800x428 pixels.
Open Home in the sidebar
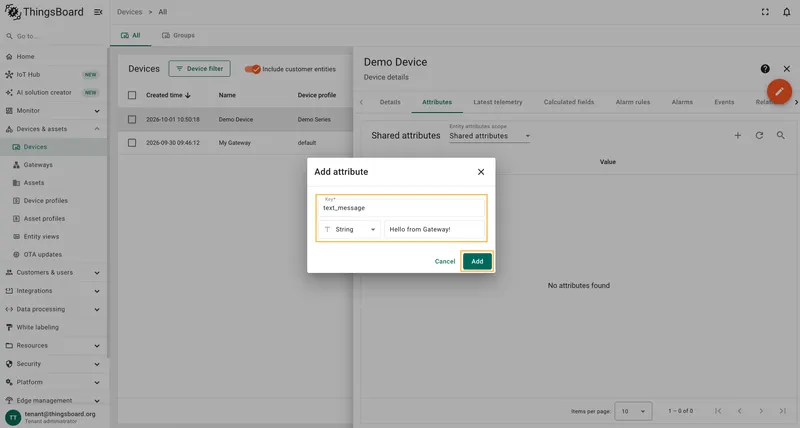[x=54, y=57]
